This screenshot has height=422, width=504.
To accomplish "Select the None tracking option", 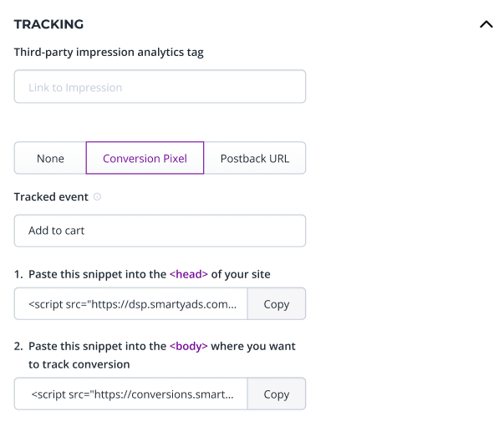I will pyautogui.click(x=50, y=158).
